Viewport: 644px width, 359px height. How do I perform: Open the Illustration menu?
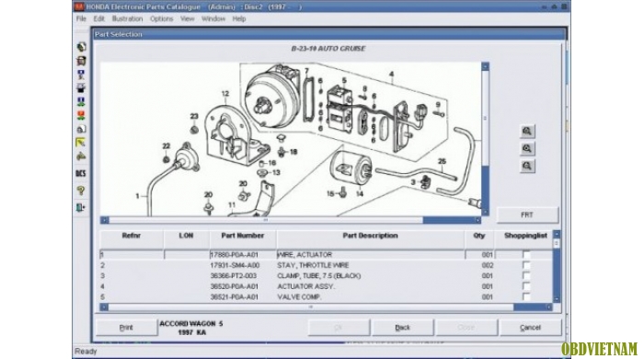coord(127,19)
